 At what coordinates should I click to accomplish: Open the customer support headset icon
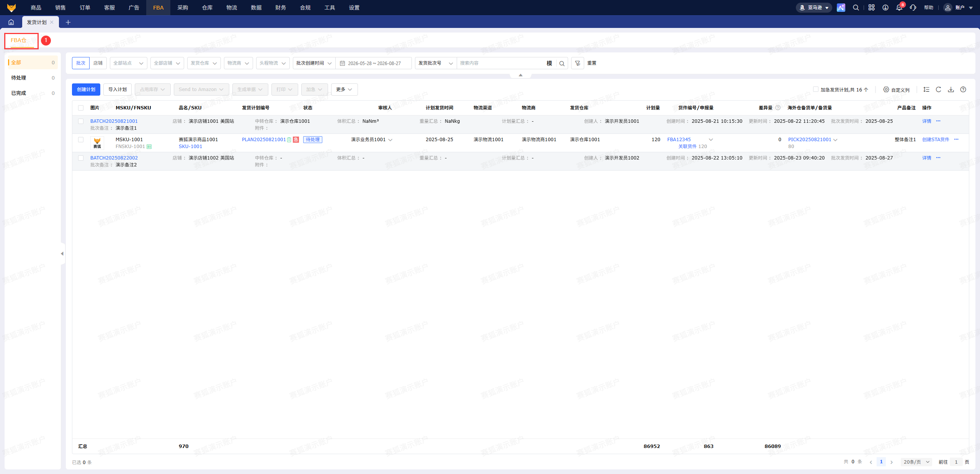pyautogui.click(x=913, y=8)
